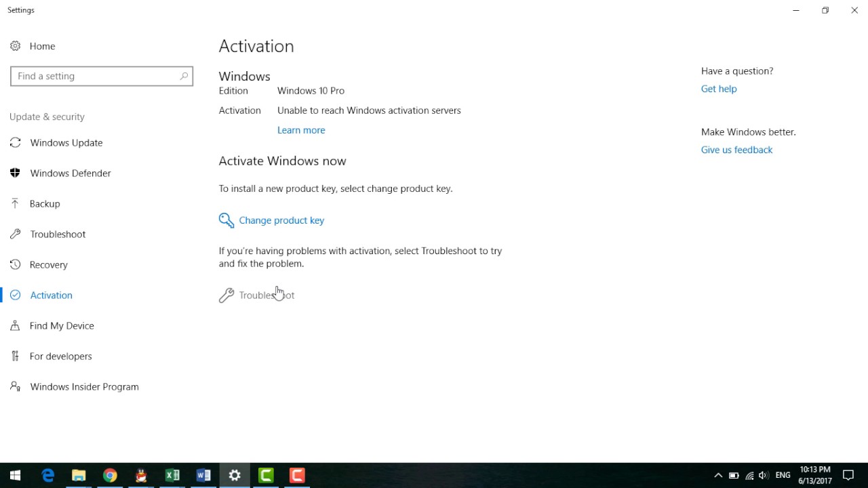Click the sidebar Troubleshoot wrench icon
Viewport: 868px width, 488px height.
(x=15, y=234)
